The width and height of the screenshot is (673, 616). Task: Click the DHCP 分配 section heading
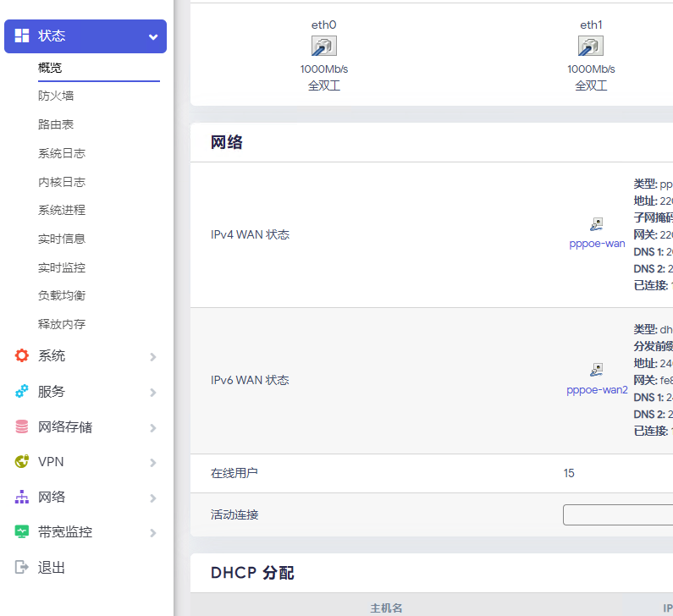[252, 573]
